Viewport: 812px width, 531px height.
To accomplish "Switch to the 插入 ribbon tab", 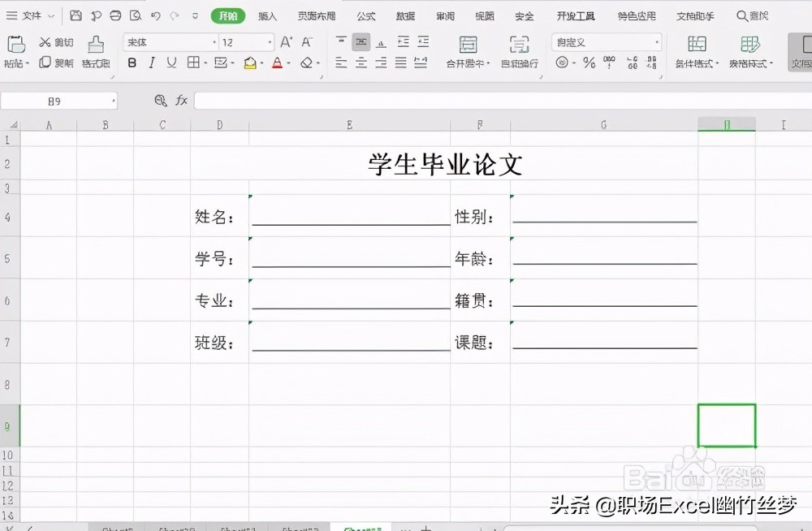I will point(268,15).
